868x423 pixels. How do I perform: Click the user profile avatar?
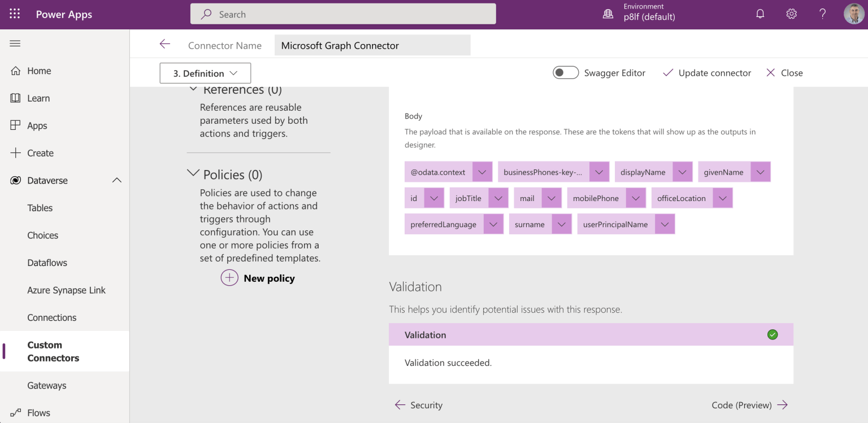854,14
